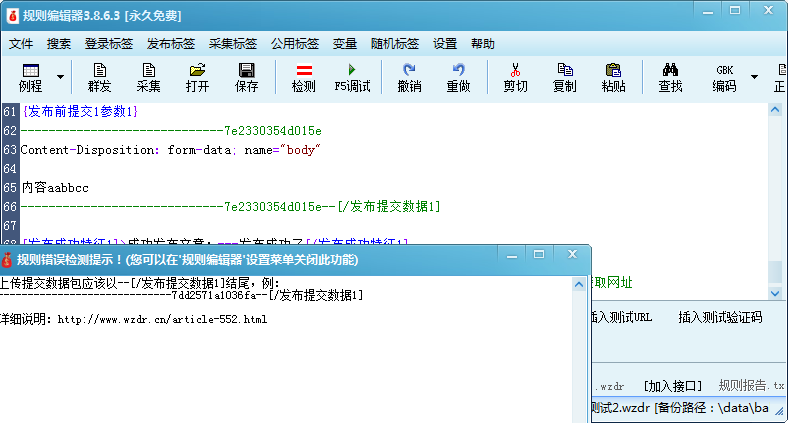Screen dimensions: 788x423
Task: Maximize the 规则错误检测提示 dialog
Action: coord(539,254)
